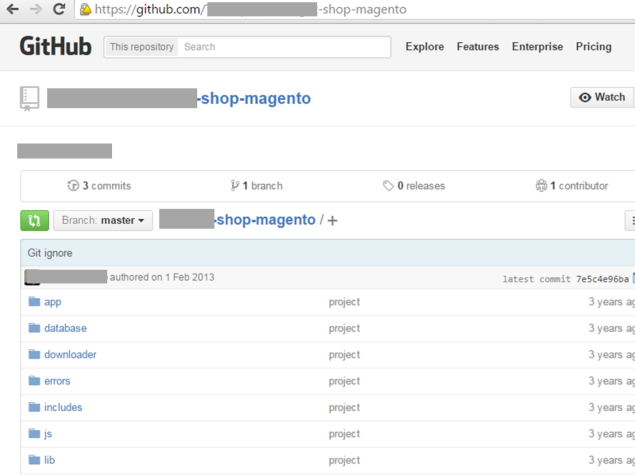Open the js folder
This screenshot has height=475, width=635.
pyautogui.click(x=48, y=434)
